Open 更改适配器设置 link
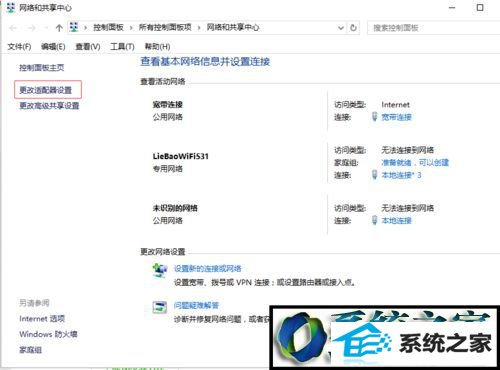Screen dimensions: 500x370 46,90
